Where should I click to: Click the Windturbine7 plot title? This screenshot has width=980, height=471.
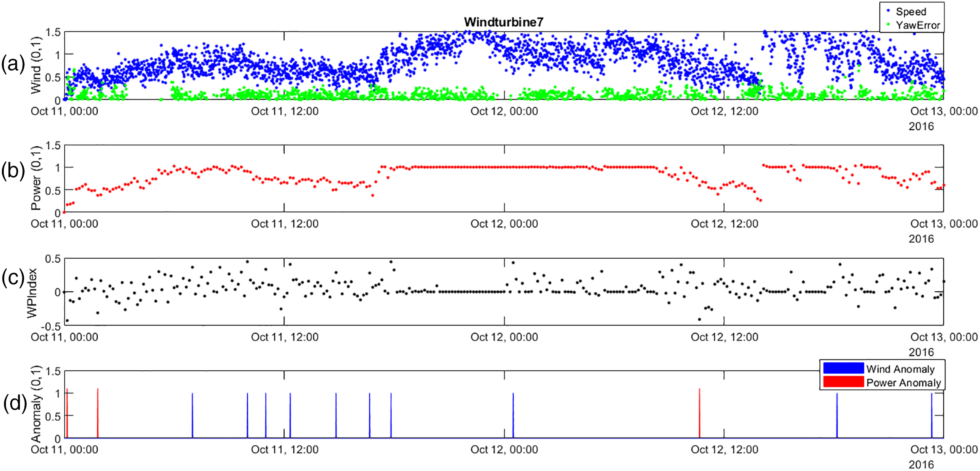click(x=503, y=22)
